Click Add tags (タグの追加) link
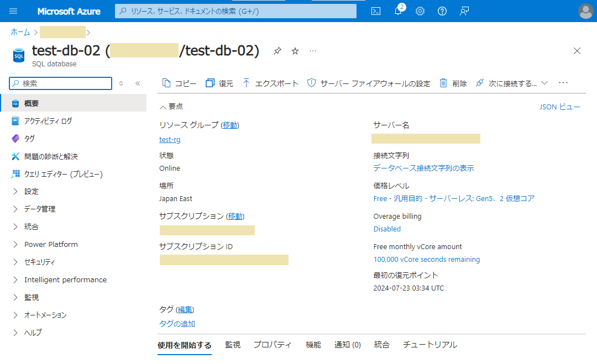Screen dimensions: 597x364 pos(177,324)
